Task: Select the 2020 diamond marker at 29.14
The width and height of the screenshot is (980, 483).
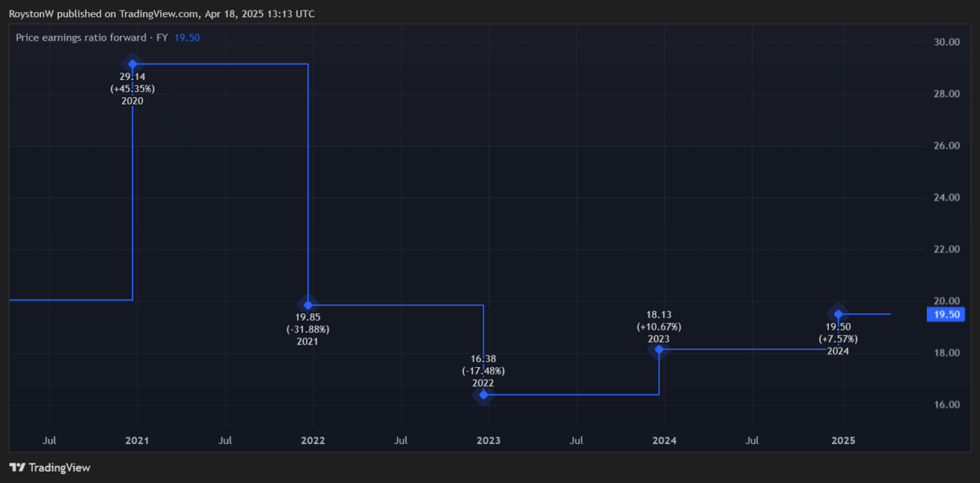Action: tap(132, 64)
